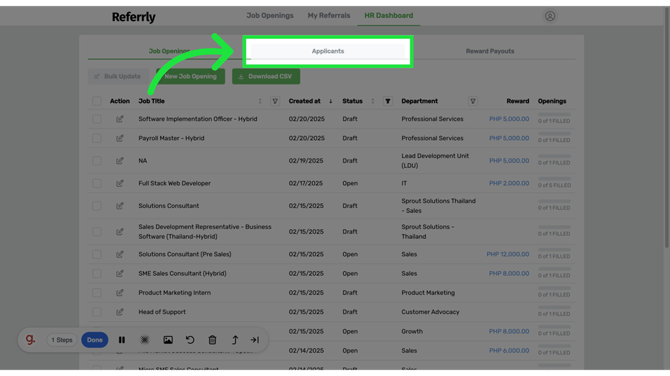Click the blue Done button
670x376 pixels.
95,340
